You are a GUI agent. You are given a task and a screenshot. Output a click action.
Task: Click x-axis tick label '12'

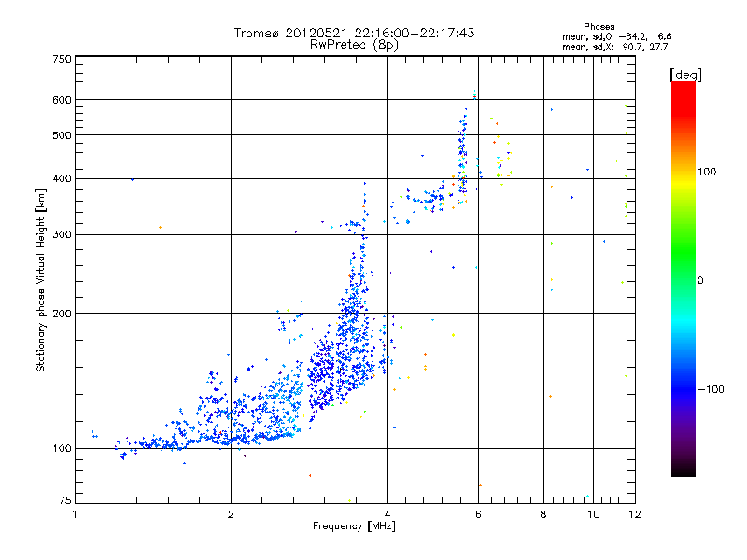635,514
